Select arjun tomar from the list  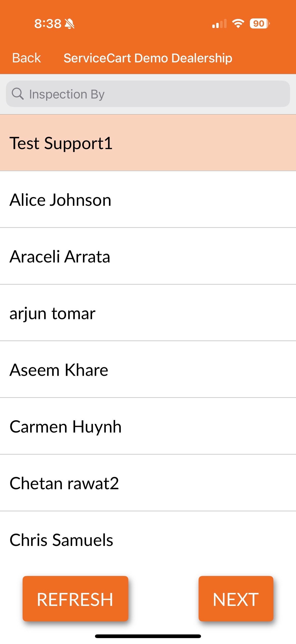pyautogui.click(x=148, y=313)
